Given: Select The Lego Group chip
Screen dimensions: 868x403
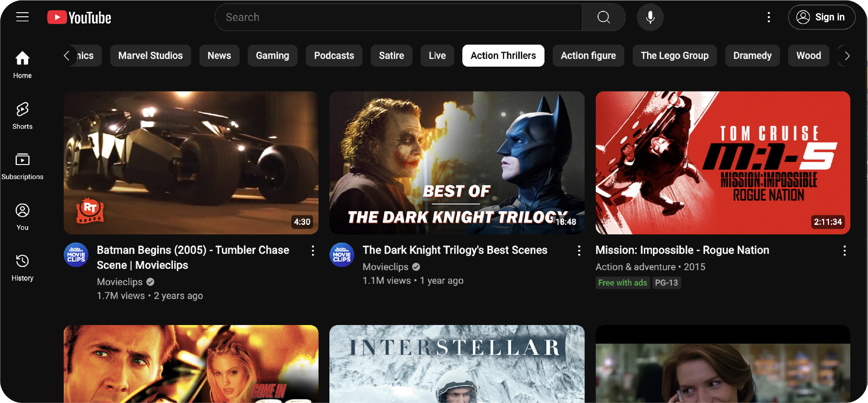Looking at the screenshot, I should [675, 56].
